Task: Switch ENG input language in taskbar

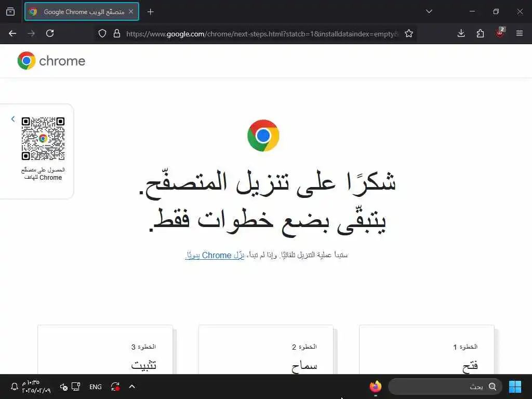Action: pos(96,387)
